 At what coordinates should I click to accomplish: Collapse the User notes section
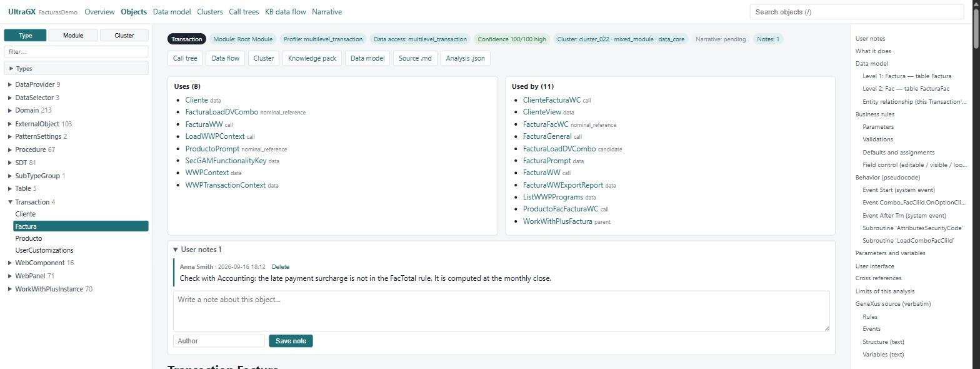[176, 250]
